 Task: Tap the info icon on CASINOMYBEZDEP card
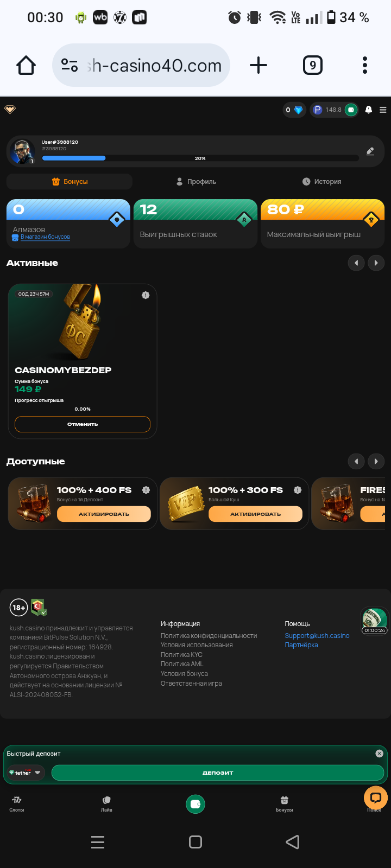146,295
